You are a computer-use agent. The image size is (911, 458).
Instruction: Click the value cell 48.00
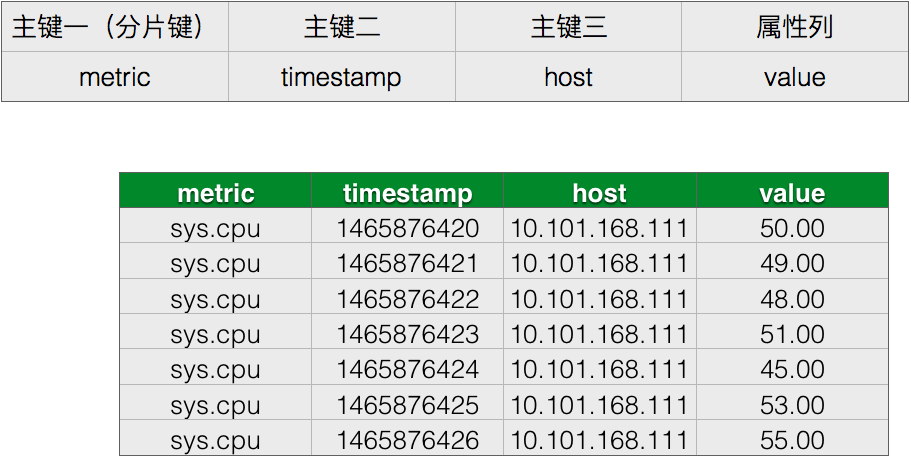(792, 296)
